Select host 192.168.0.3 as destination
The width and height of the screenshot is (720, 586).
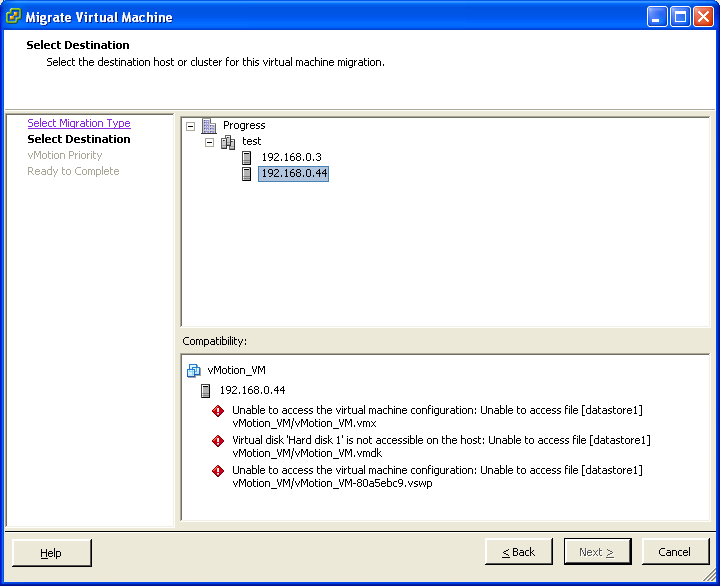click(291, 157)
